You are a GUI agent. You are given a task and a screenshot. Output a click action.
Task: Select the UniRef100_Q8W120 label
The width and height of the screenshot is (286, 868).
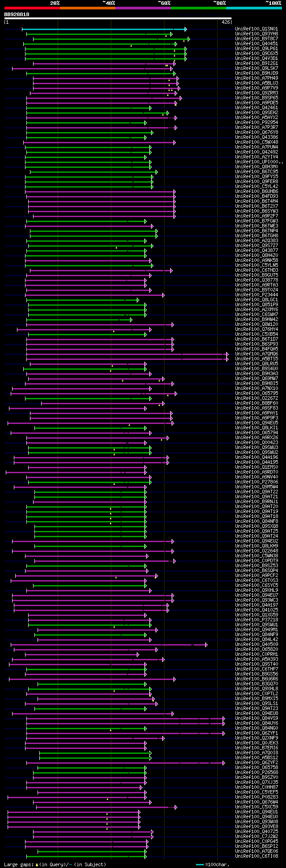tap(257, 325)
